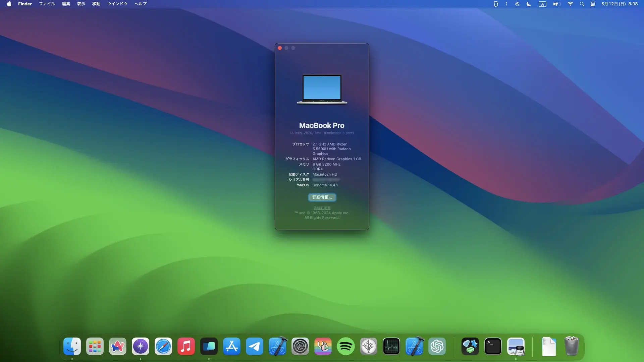
Task: Open the hearts and puzzle app in Dock
Action: tap(470, 346)
